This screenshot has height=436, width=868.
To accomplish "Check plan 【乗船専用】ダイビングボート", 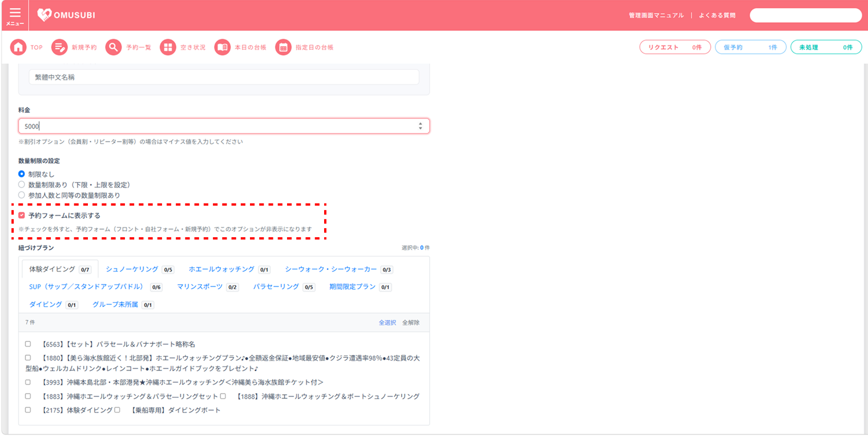I will click(117, 410).
